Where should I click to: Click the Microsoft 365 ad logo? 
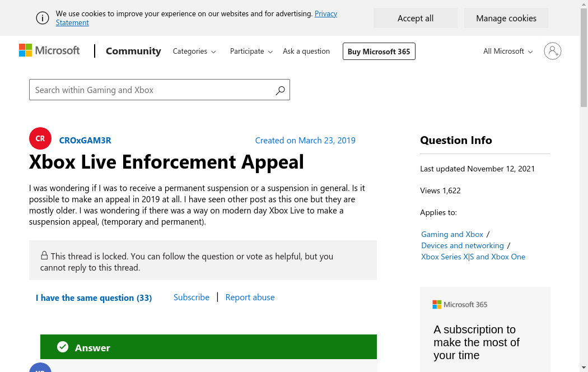click(460, 305)
